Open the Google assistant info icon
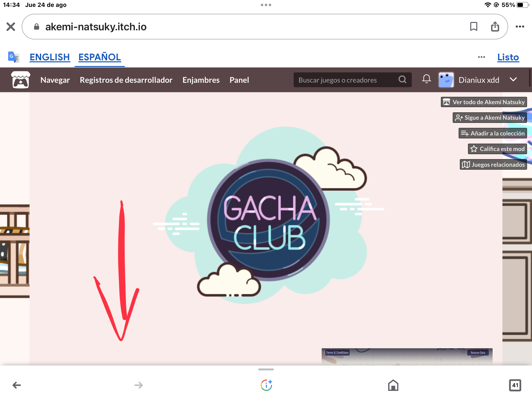The image size is (532, 399). 266,385
